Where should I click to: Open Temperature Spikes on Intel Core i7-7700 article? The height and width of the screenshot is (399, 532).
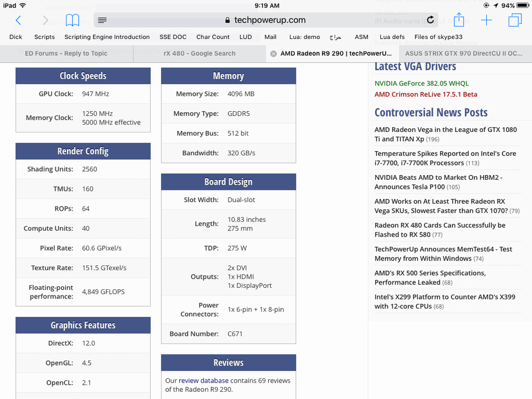pos(445,158)
